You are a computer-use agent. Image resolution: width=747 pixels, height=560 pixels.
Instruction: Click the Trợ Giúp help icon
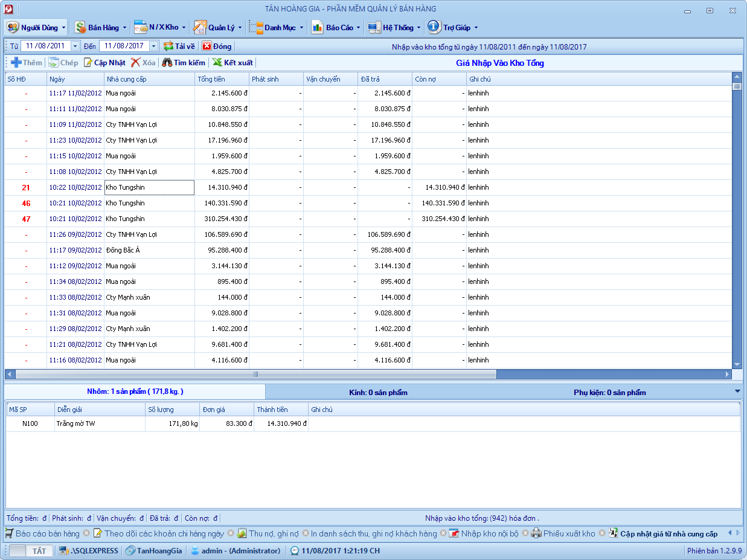[x=434, y=28]
